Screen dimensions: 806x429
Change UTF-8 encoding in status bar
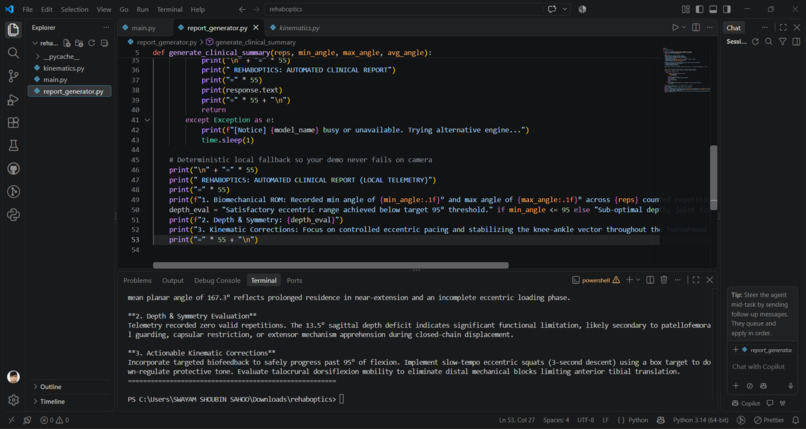click(x=585, y=420)
